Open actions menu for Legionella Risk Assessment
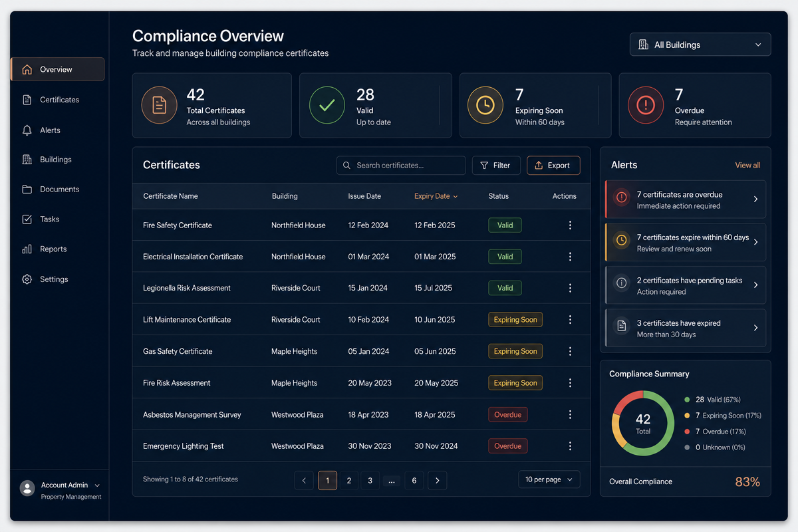Screen dimensions: 798x532 point(570,288)
